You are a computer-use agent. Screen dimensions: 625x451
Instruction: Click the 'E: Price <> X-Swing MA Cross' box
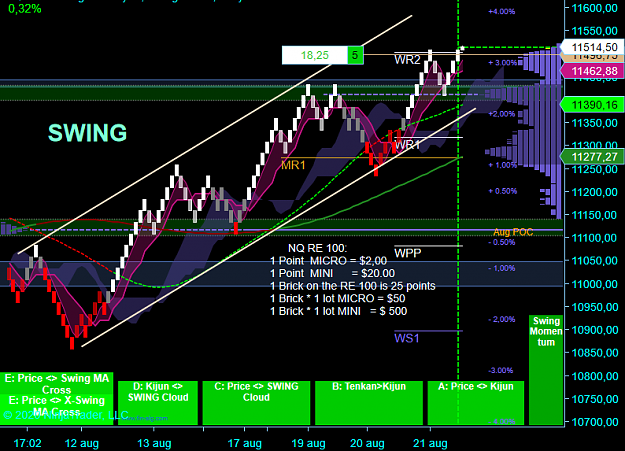click(x=57, y=409)
